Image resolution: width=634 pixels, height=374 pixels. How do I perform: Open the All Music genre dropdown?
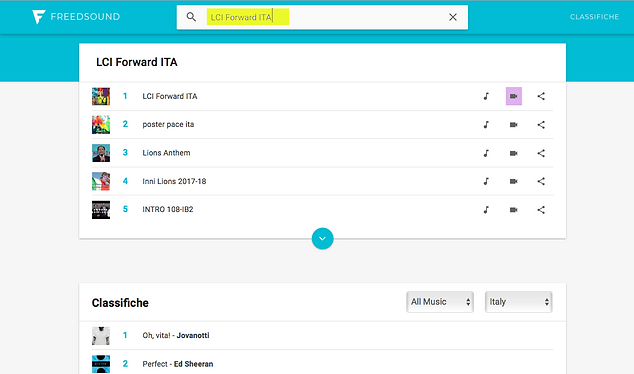[440, 302]
